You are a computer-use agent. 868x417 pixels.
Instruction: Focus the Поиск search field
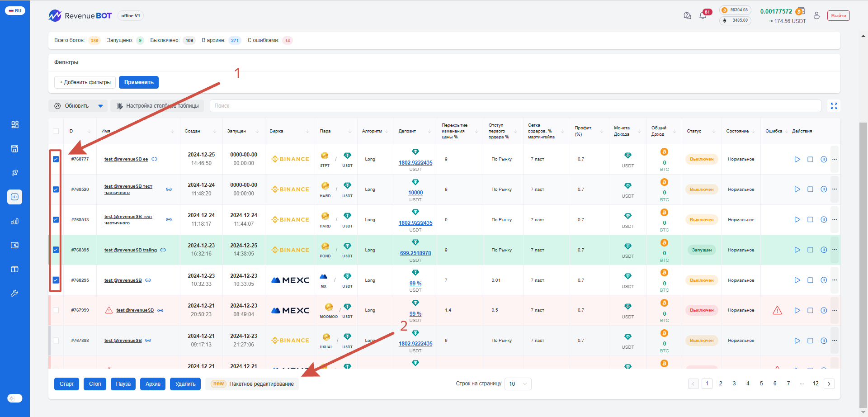click(515, 106)
